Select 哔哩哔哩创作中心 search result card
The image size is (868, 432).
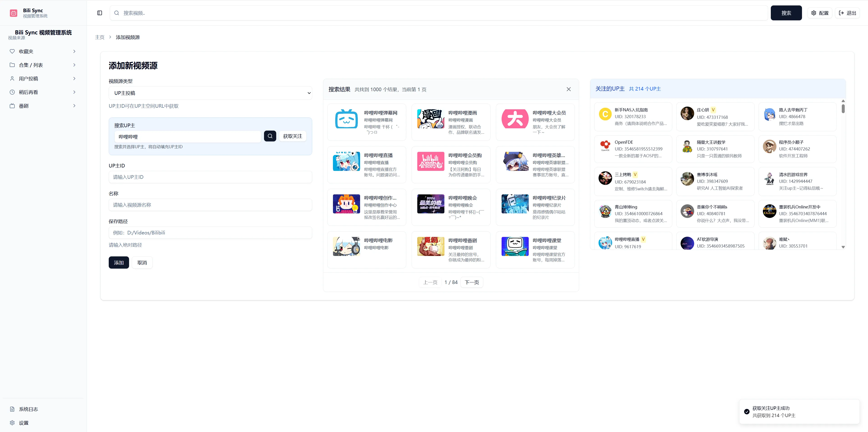tap(367, 207)
